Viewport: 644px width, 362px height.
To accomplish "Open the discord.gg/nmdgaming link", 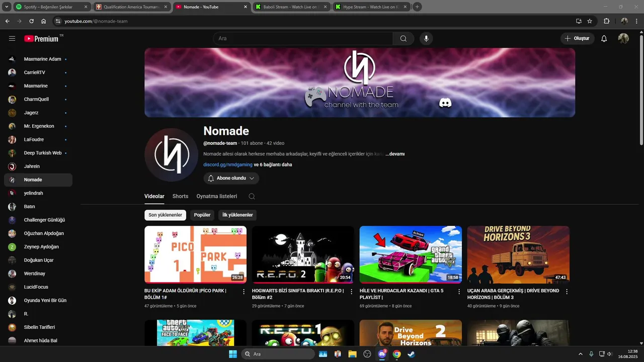I will tap(228, 164).
